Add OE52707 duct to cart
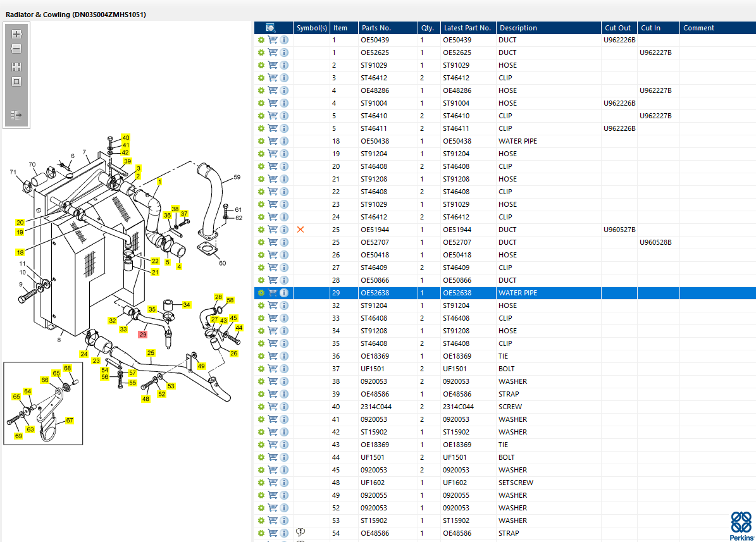 273,242
